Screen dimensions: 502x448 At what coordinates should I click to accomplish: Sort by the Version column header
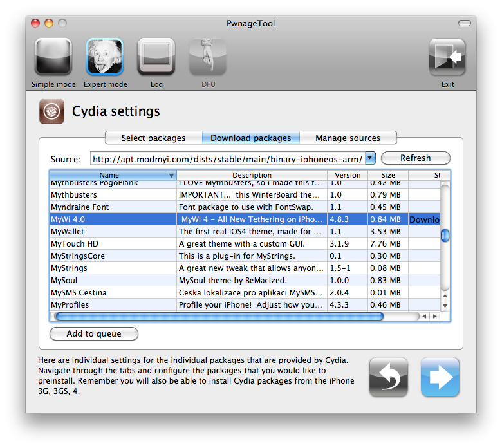coord(348,175)
